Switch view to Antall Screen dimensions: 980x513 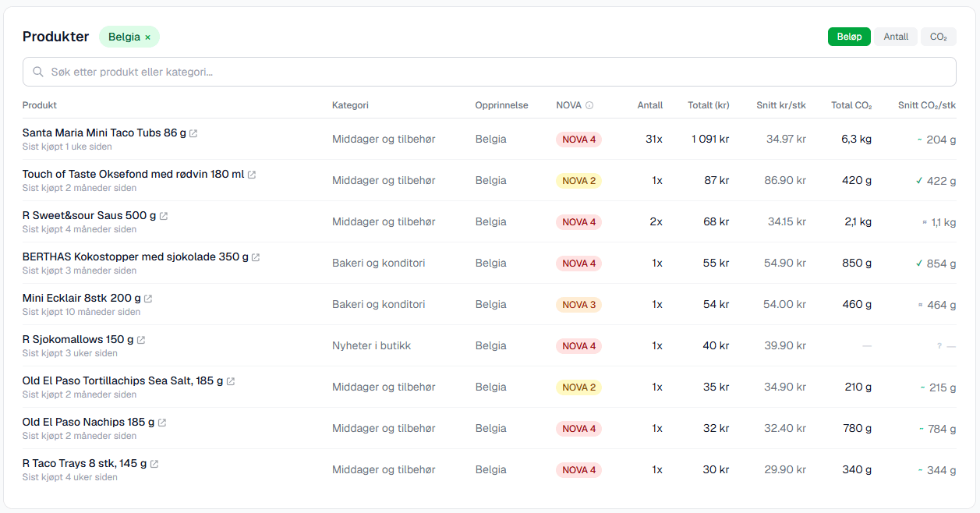pos(896,37)
